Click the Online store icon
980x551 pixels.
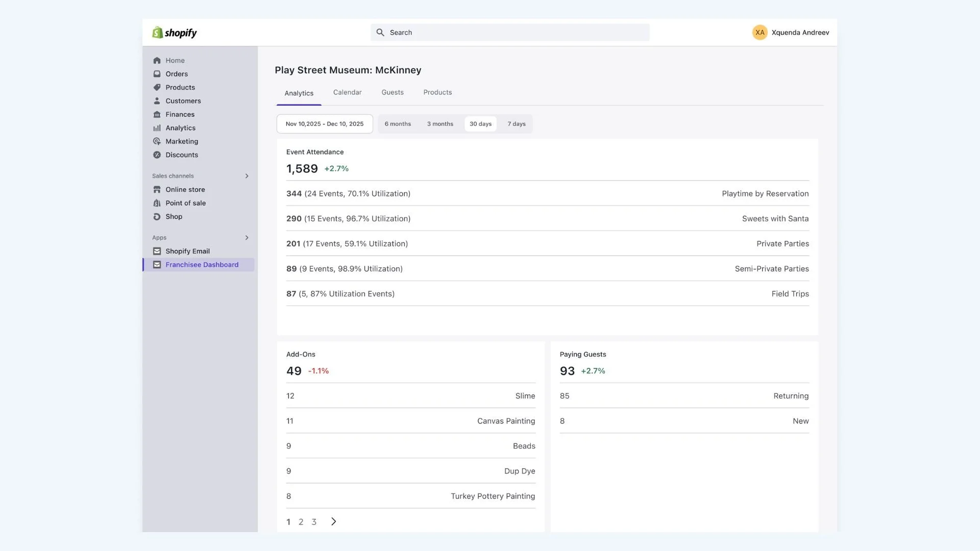coord(157,189)
